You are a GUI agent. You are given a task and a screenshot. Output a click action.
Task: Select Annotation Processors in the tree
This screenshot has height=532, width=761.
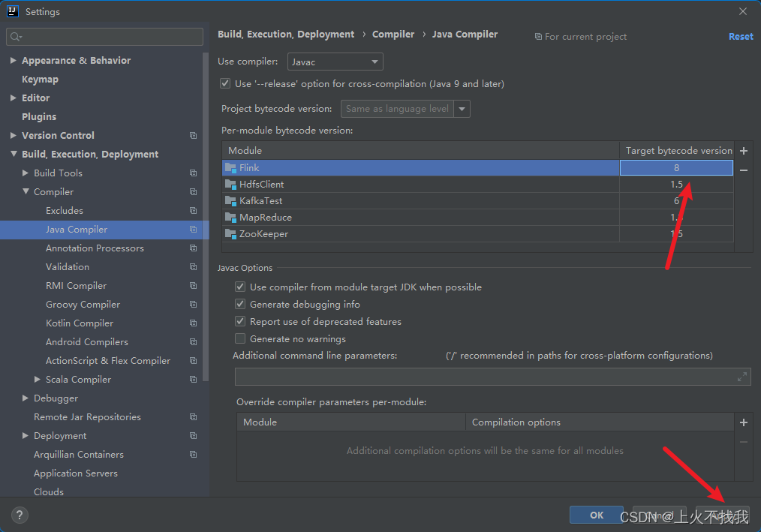pos(95,248)
